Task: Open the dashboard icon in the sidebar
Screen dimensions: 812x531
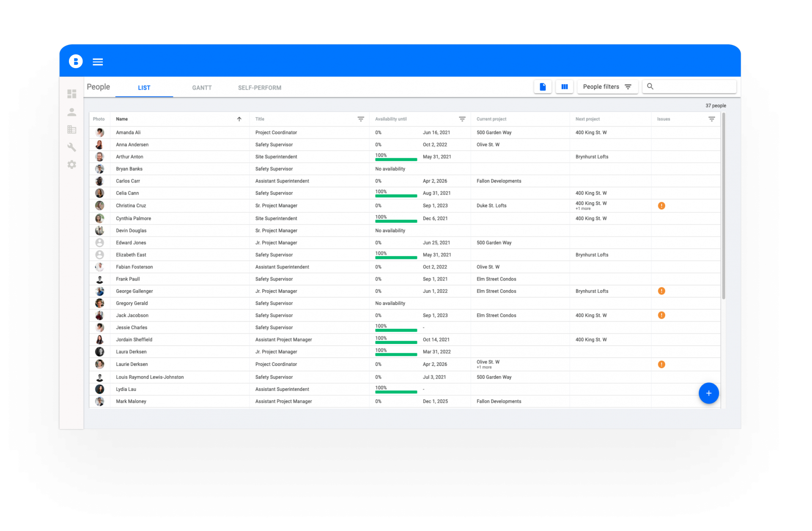Action: point(71,94)
